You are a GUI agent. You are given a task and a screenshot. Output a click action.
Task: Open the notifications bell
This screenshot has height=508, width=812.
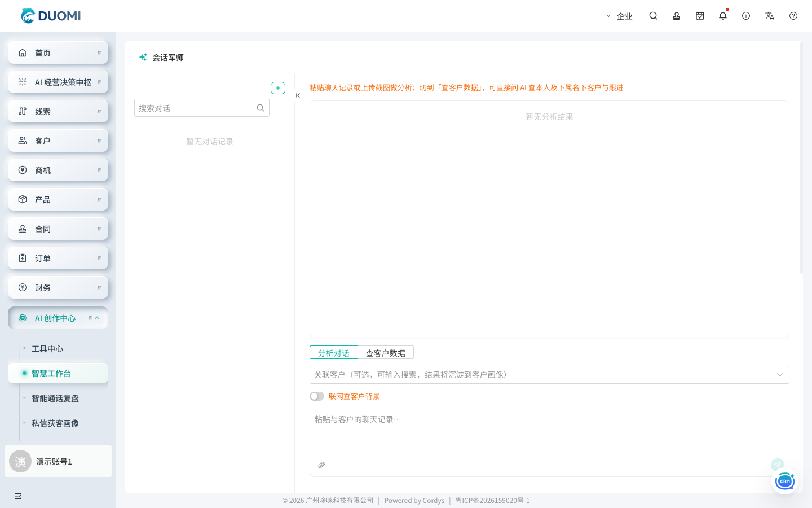click(x=723, y=16)
